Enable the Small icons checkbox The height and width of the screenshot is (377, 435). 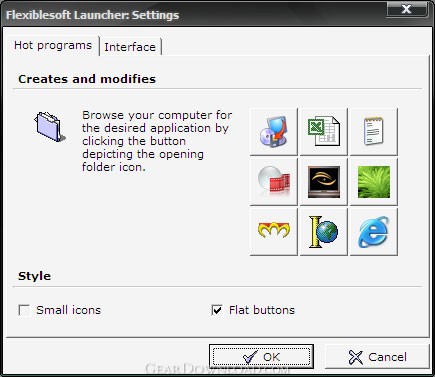24,310
